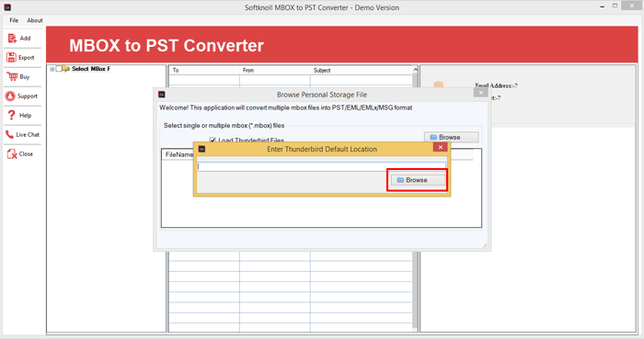644x339 pixels.
Task: Close the Enter Thunderbird Default Location dialog
Action: (441, 147)
